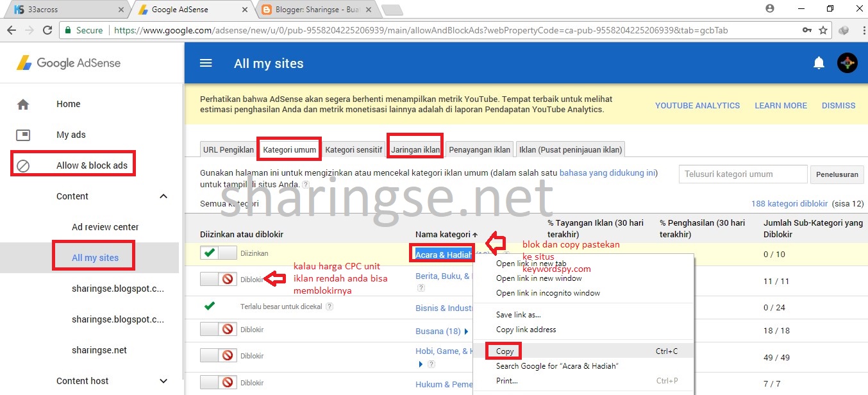Click the My ads sidebar icon
Screen dimensions: 868x395
coord(24,135)
